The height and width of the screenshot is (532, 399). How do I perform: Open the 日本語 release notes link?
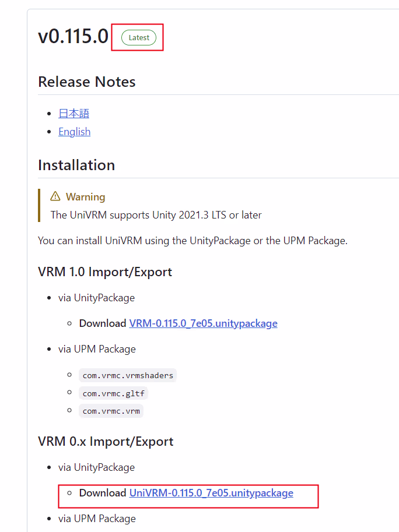tap(73, 113)
